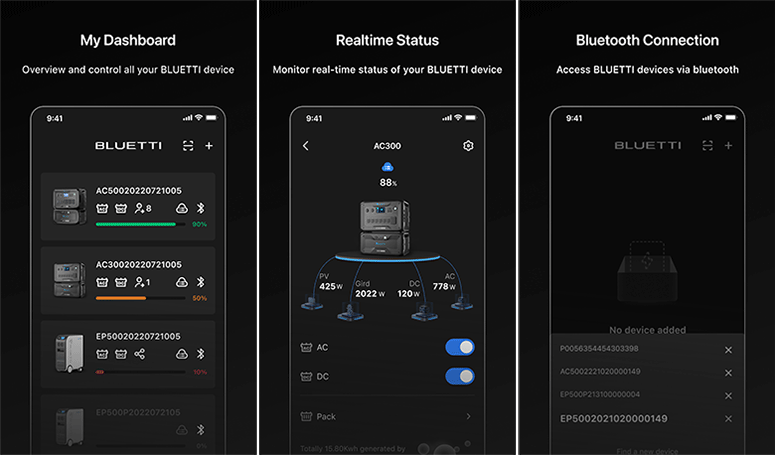775x455 pixels.
Task: Open the AC50020220721005 device thumbnail
Action: (69, 206)
